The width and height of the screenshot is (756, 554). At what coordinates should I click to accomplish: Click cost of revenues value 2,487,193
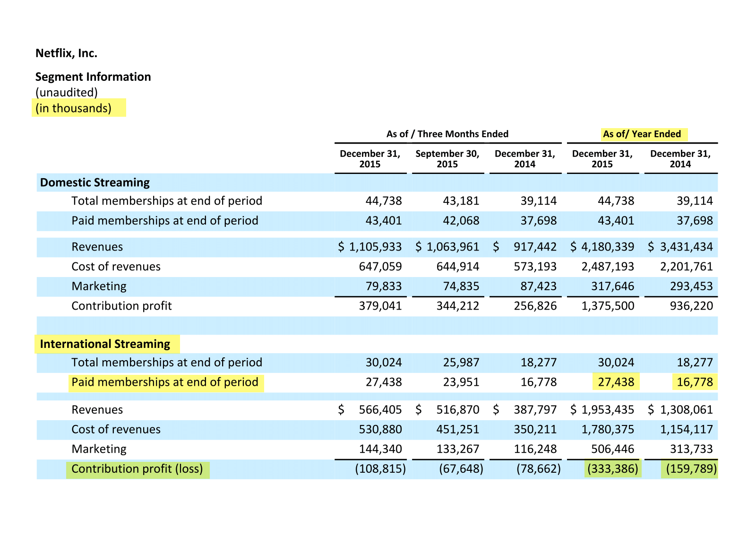[x=608, y=267]
